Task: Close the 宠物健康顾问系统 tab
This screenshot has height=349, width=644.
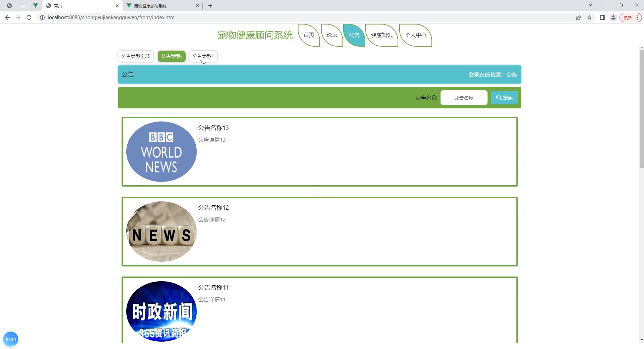Action: tap(197, 6)
